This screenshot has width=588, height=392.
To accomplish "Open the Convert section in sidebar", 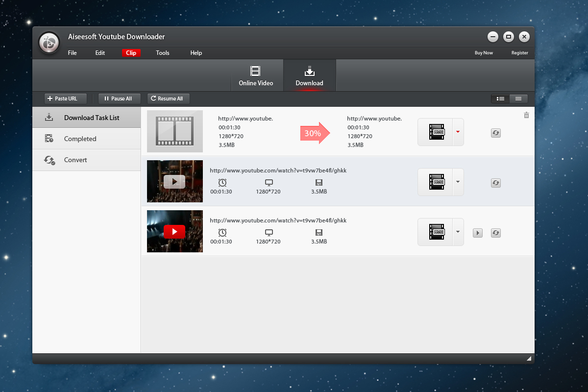I will (x=75, y=160).
